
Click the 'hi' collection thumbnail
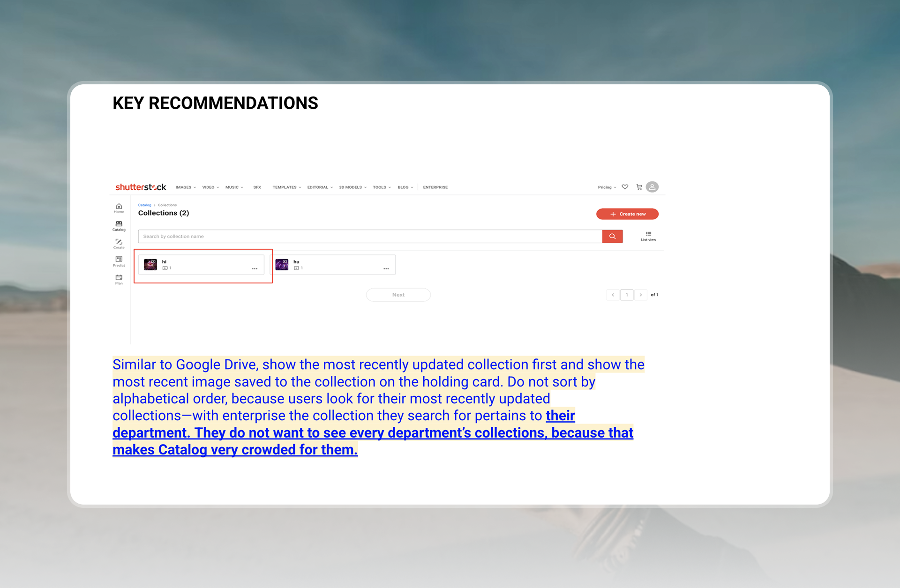click(x=150, y=265)
